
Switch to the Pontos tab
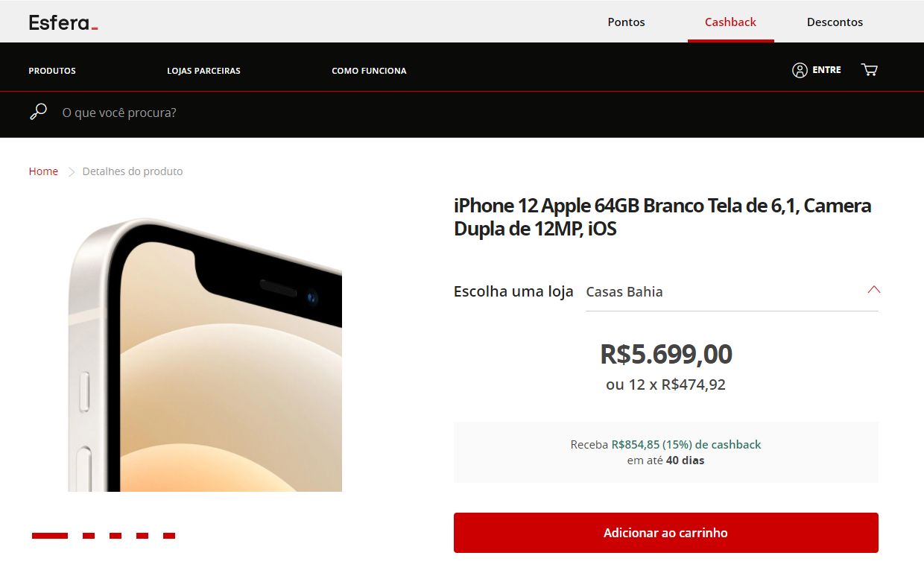click(x=626, y=22)
